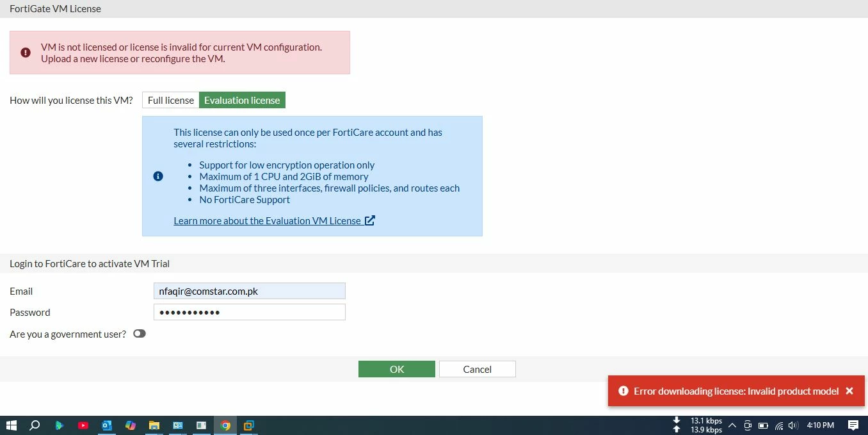Click 'Support for low encryption operation only' text
The height and width of the screenshot is (435, 868).
pos(287,165)
